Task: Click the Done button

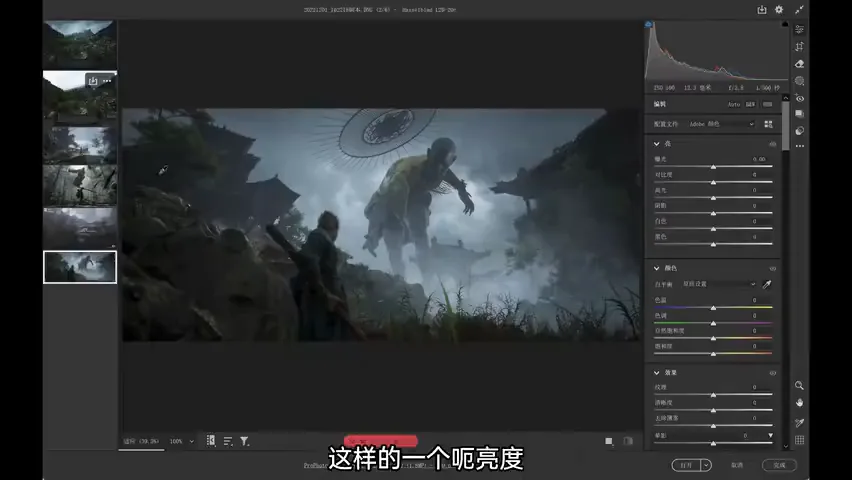Action: (x=779, y=465)
